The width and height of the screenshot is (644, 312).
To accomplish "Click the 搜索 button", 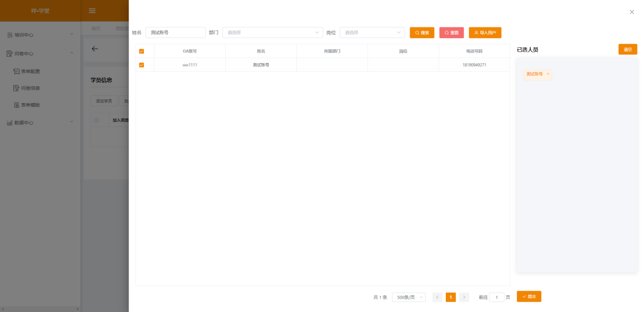I will coord(422,33).
